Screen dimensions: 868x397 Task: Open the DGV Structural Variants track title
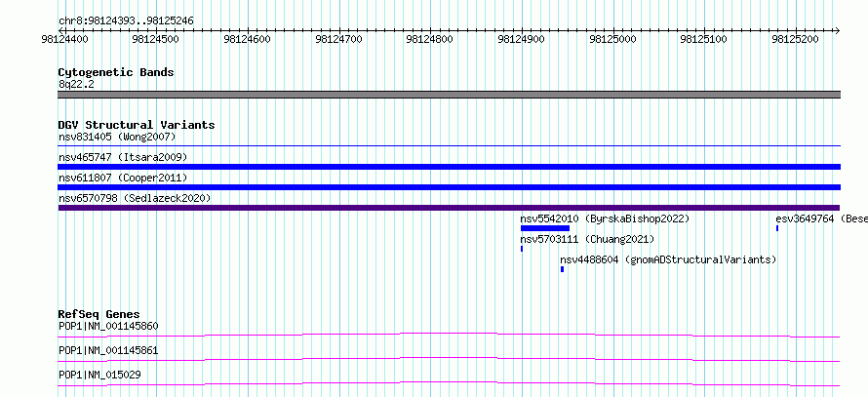(x=137, y=125)
